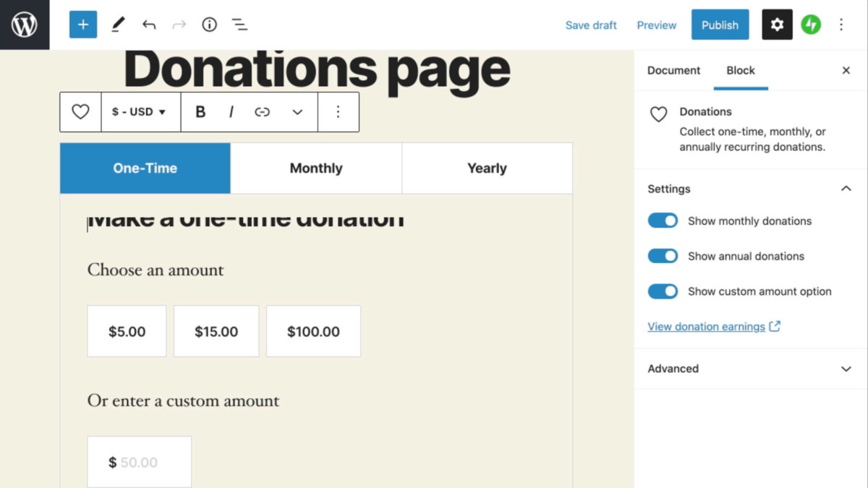Image resolution: width=868 pixels, height=488 pixels.
Task: Disable Show monthly donations toggle
Action: [x=663, y=221]
